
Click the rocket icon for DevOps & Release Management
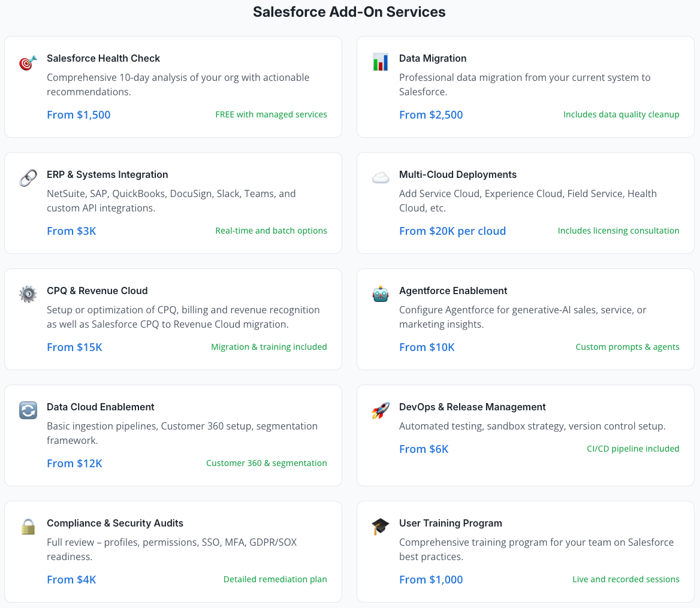(381, 410)
